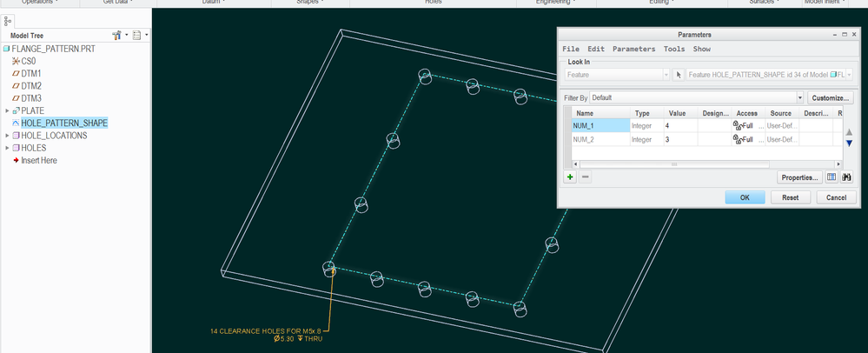Screen dimensions: 868x353
Task: Expand the HOLE_LOCATIONS tree node
Action: 7,136
